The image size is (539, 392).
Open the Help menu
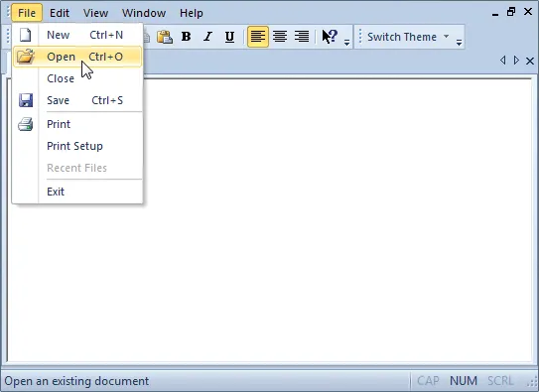coord(192,13)
